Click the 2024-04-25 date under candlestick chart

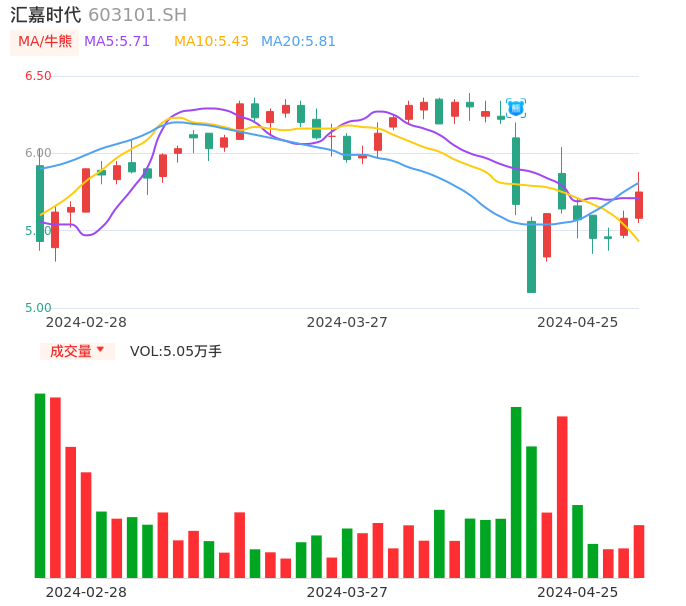click(578, 323)
